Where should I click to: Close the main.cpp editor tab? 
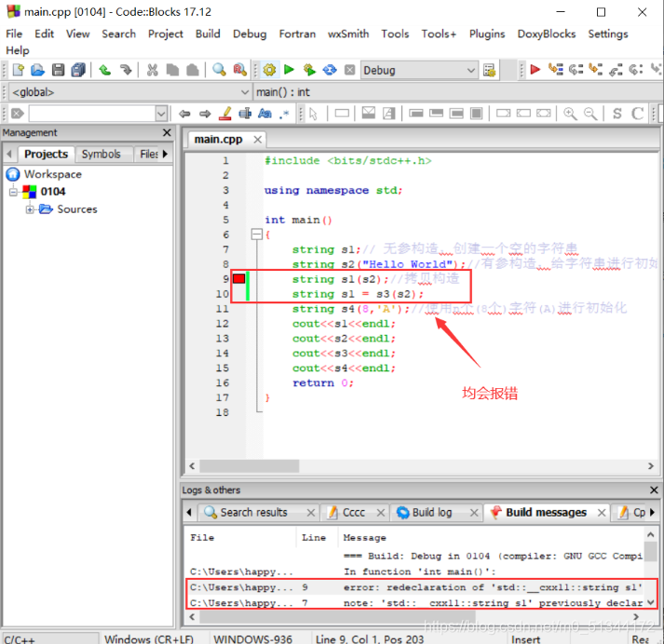257,140
